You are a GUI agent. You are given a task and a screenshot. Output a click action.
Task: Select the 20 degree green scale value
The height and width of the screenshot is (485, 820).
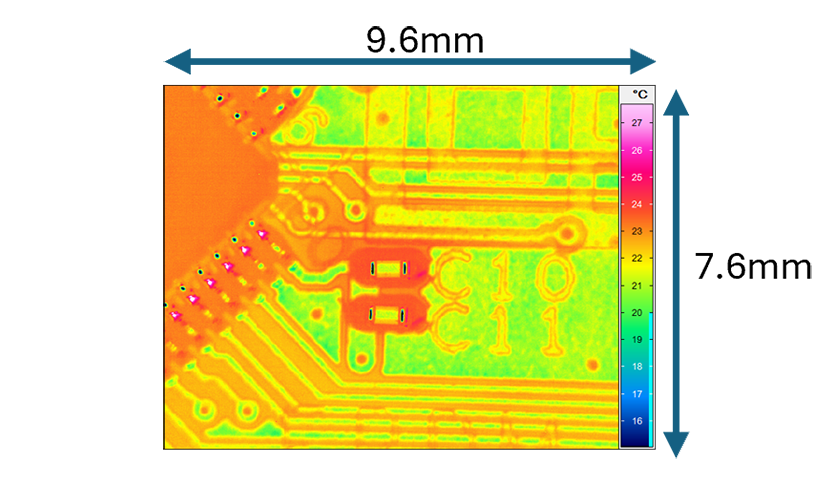coord(636,312)
